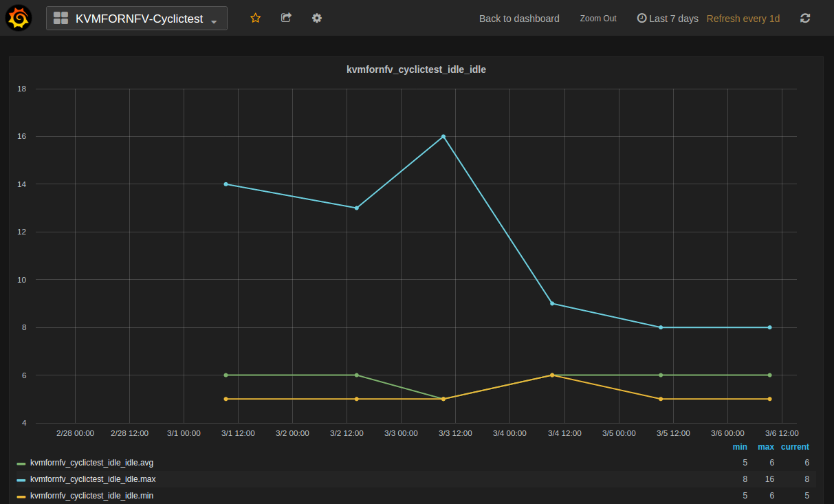The image size is (834, 504).
Task: Click the peak 16 data point on max line
Action: (443, 136)
